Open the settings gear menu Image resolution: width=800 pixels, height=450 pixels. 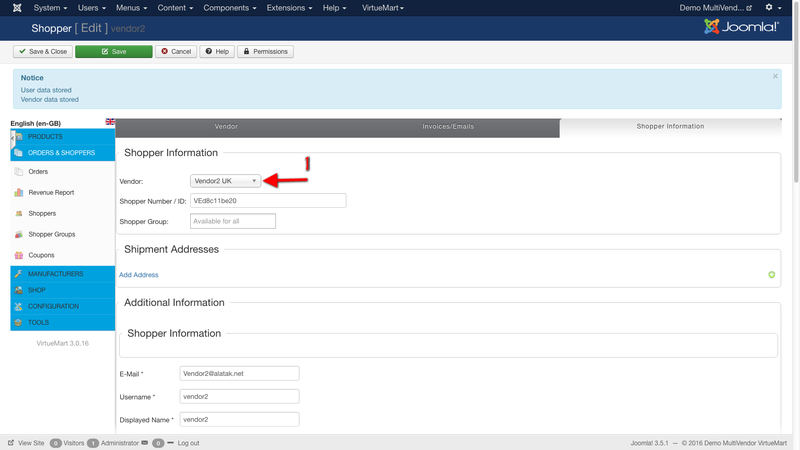tap(772, 8)
